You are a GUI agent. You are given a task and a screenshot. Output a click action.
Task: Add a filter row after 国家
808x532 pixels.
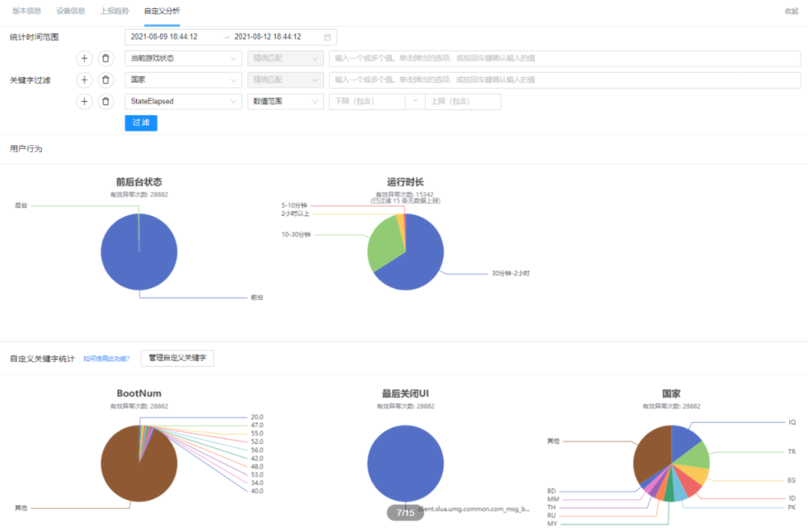coord(85,80)
